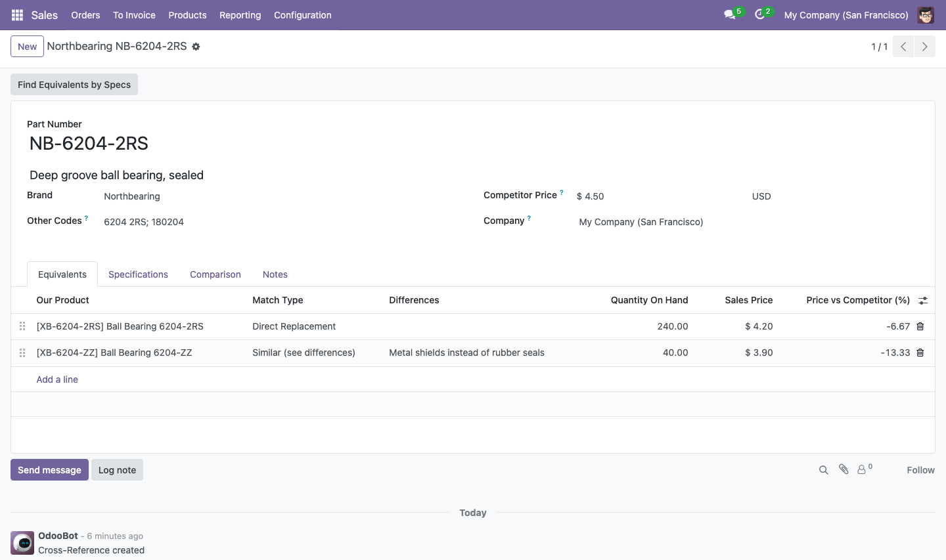
Task: Click the gear icon beside record title
Action: tap(196, 47)
